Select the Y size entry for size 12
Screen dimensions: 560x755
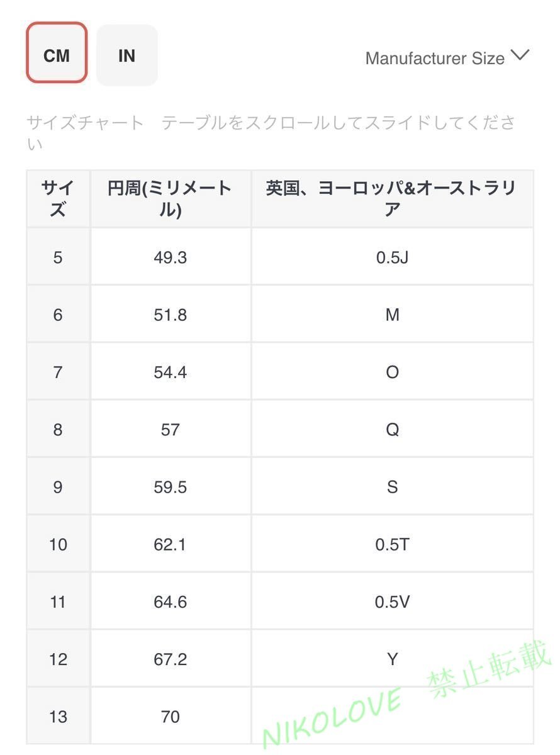coord(391,658)
